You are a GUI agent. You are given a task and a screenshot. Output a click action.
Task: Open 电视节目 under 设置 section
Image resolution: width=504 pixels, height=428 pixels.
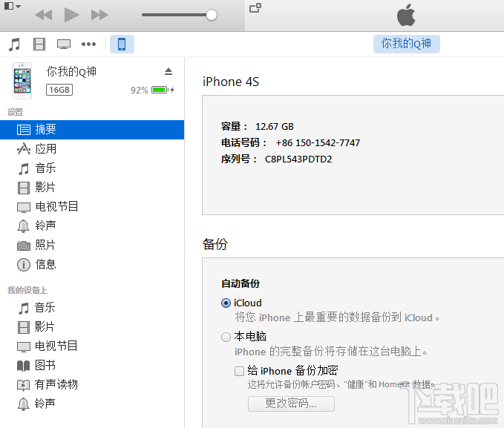click(92, 207)
